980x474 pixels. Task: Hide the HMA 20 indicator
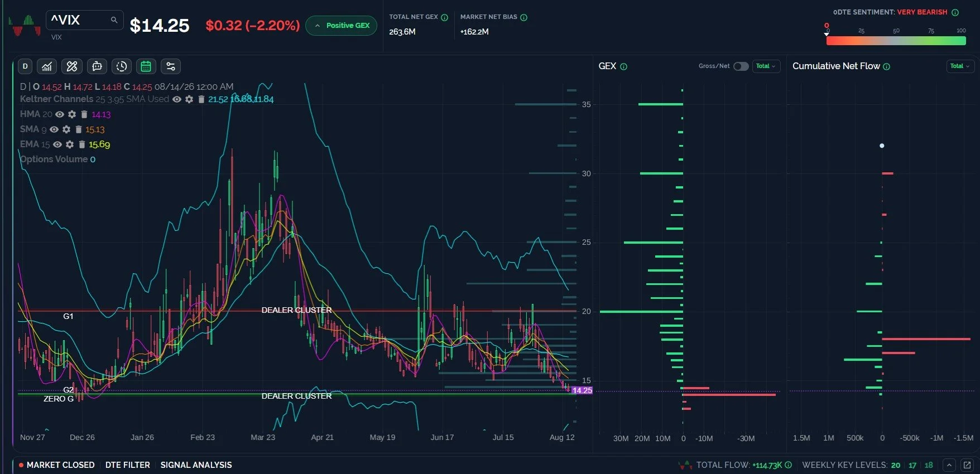(x=60, y=114)
